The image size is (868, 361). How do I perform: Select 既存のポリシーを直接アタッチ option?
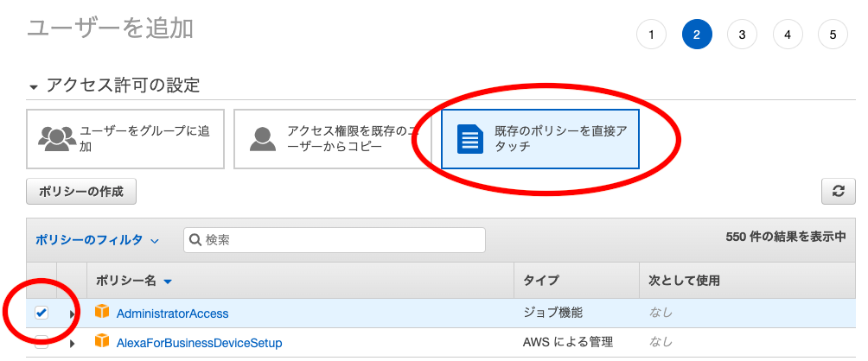click(x=540, y=139)
